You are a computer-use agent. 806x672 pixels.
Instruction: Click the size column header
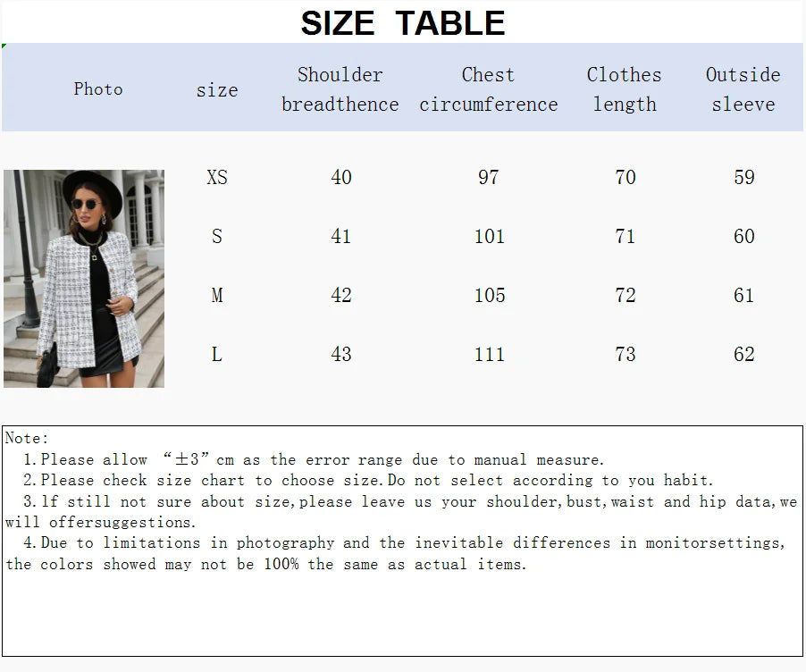click(217, 90)
